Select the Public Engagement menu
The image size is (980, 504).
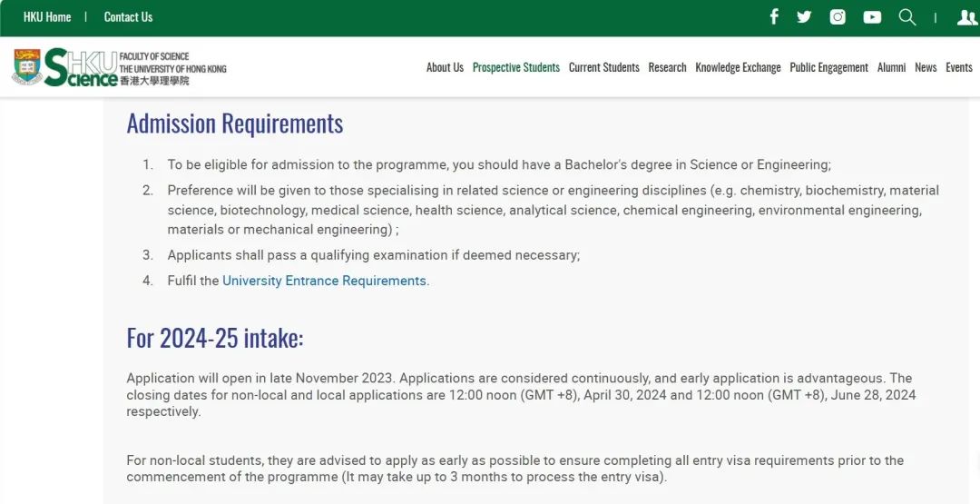tap(828, 67)
